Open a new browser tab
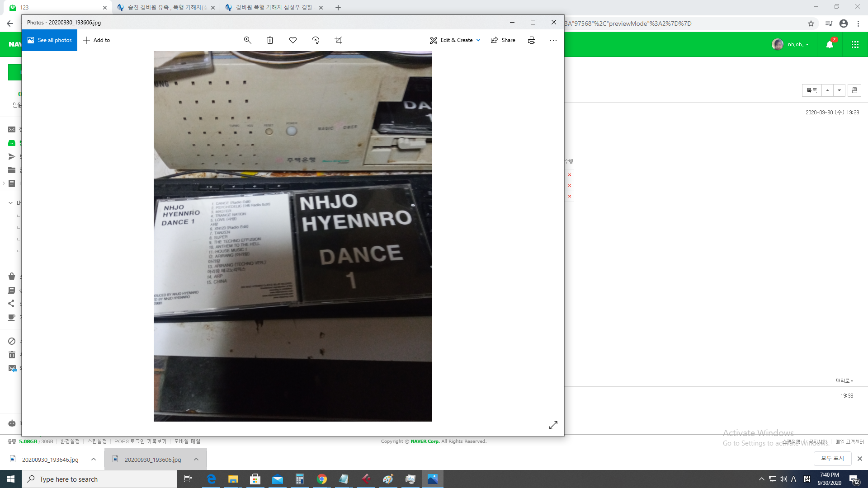The height and width of the screenshot is (488, 868). pyautogui.click(x=338, y=7)
